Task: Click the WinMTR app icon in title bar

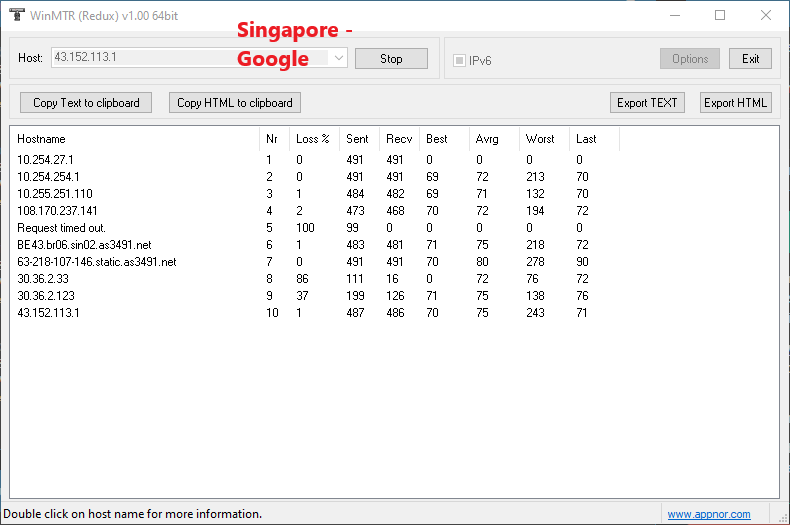Action: tap(17, 15)
